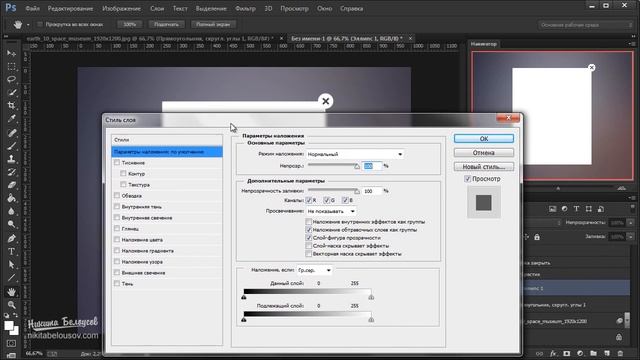Image resolution: width=640 pixels, height=360 pixels.
Task: Select the Type tool in the toolbox
Action: click(x=11, y=251)
